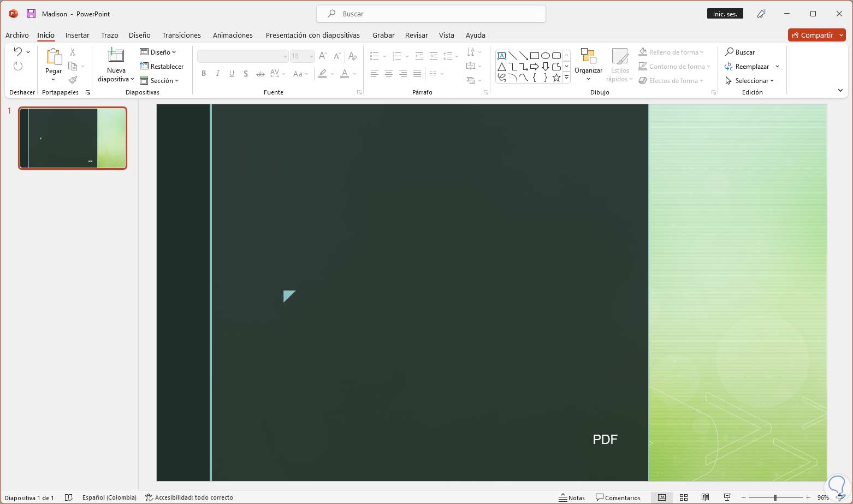The height and width of the screenshot is (504, 853).
Task: Open the font name combo box
Action: tap(242, 56)
